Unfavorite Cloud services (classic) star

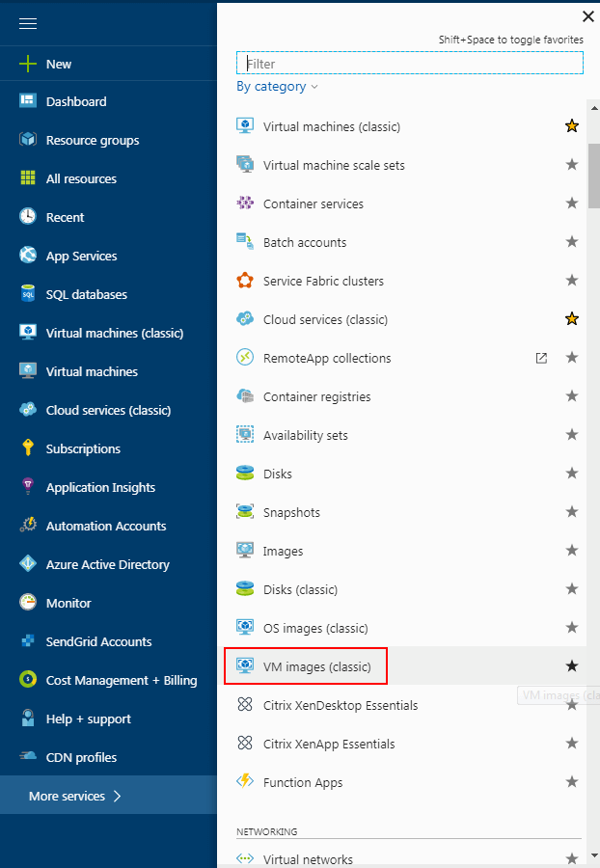pos(571,319)
